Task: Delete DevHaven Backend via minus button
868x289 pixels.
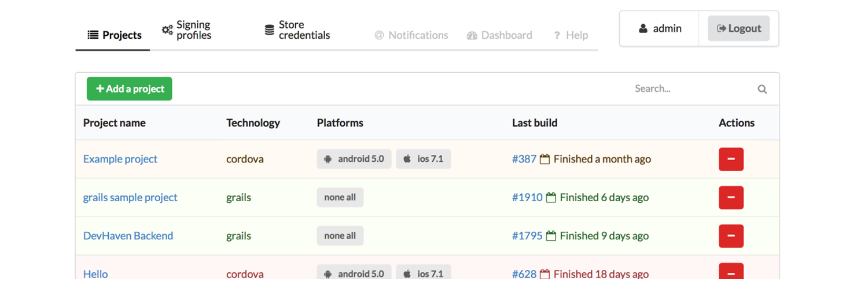Action: [x=731, y=236]
